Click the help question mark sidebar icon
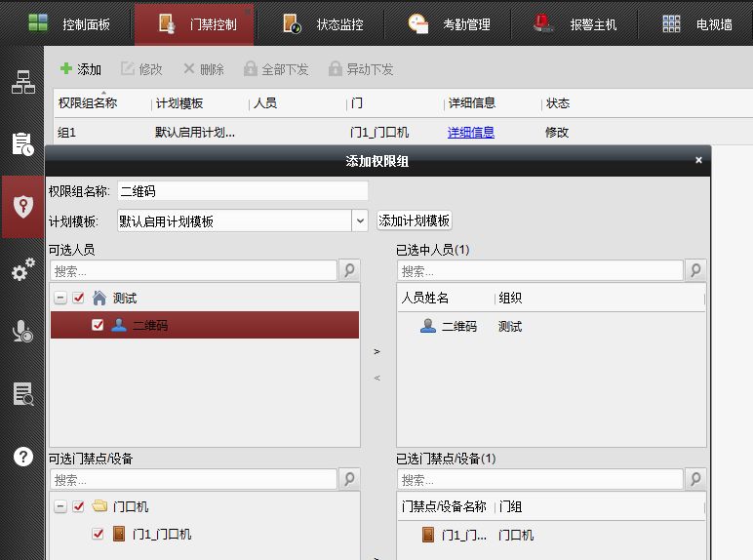 click(22, 456)
